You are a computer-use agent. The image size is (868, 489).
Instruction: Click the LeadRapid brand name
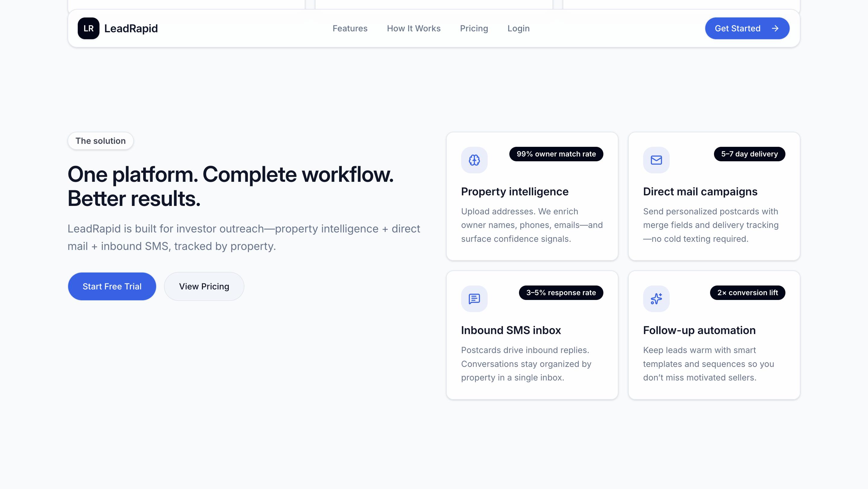click(x=131, y=28)
